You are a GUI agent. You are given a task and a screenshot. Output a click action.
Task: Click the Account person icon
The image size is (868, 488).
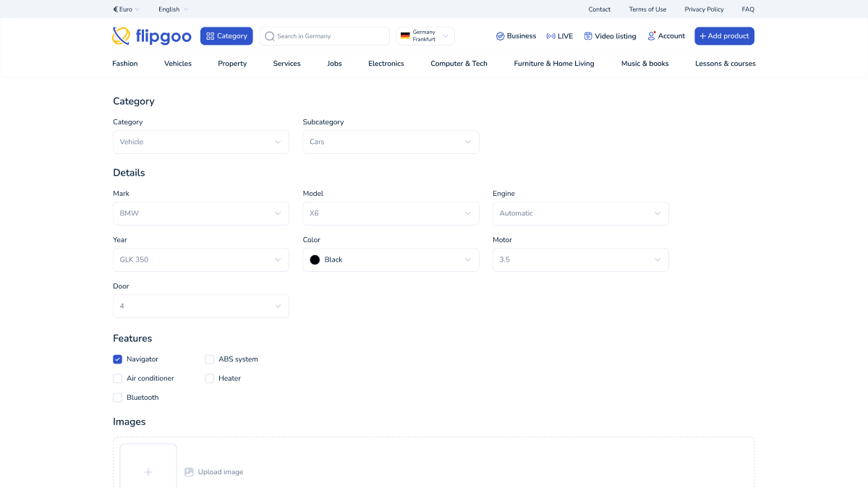coord(652,35)
